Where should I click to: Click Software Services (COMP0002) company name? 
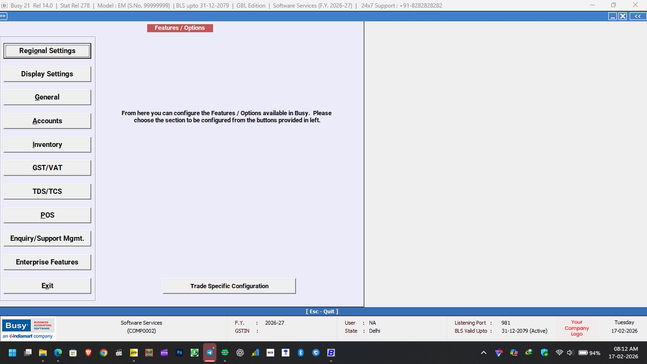click(x=141, y=327)
